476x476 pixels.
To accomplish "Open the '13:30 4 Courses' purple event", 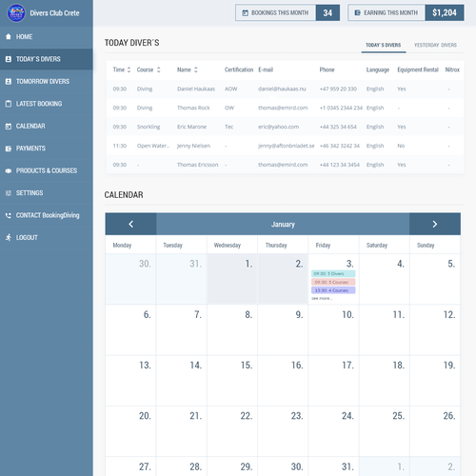I will click(333, 290).
